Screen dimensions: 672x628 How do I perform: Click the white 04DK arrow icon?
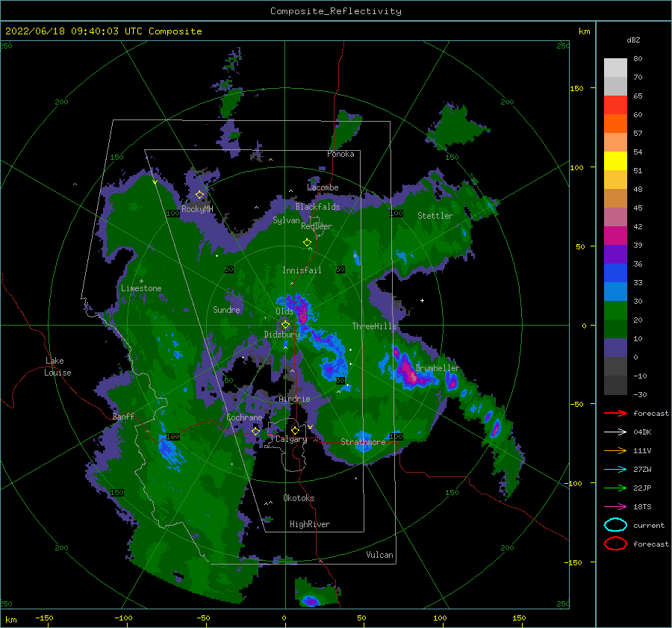[x=615, y=432]
